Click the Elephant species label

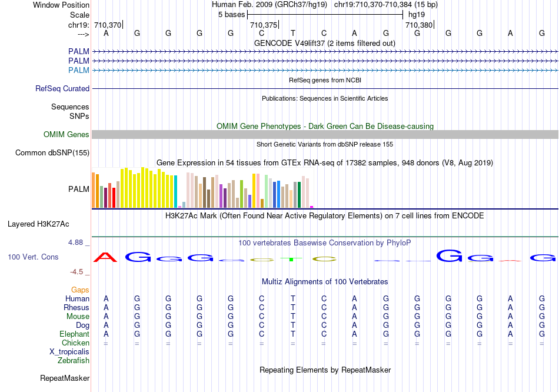click(74, 334)
